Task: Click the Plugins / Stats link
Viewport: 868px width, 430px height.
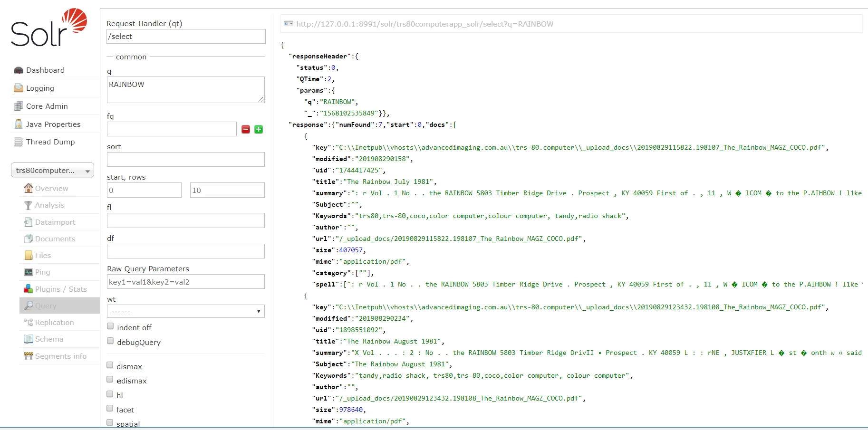Action: pyautogui.click(x=61, y=289)
